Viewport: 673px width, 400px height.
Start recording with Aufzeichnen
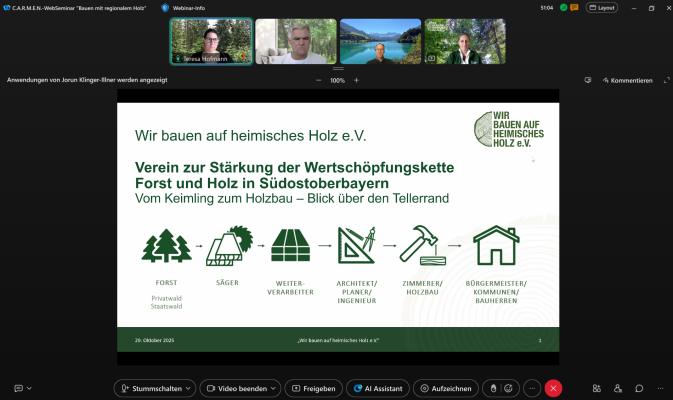click(446, 388)
